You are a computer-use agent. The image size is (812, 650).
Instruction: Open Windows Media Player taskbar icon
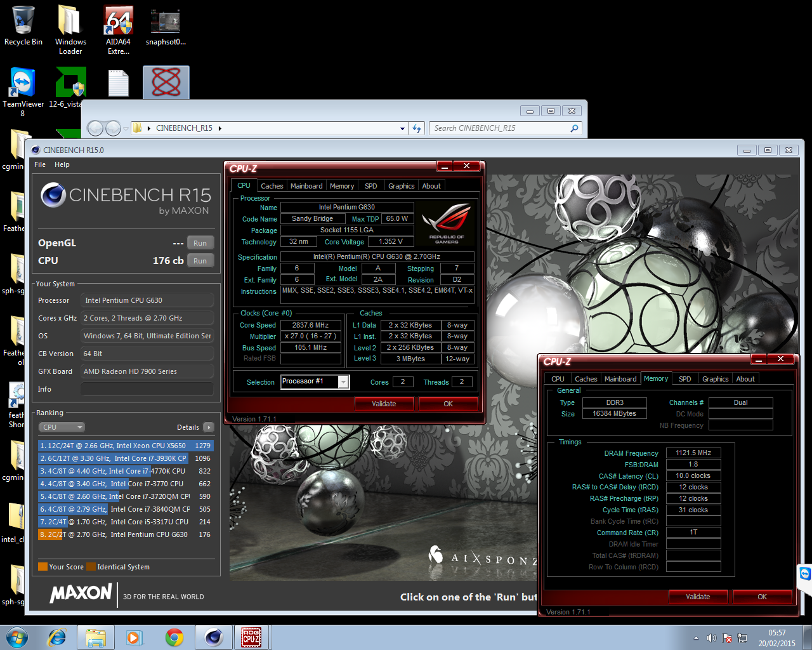click(x=134, y=637)
